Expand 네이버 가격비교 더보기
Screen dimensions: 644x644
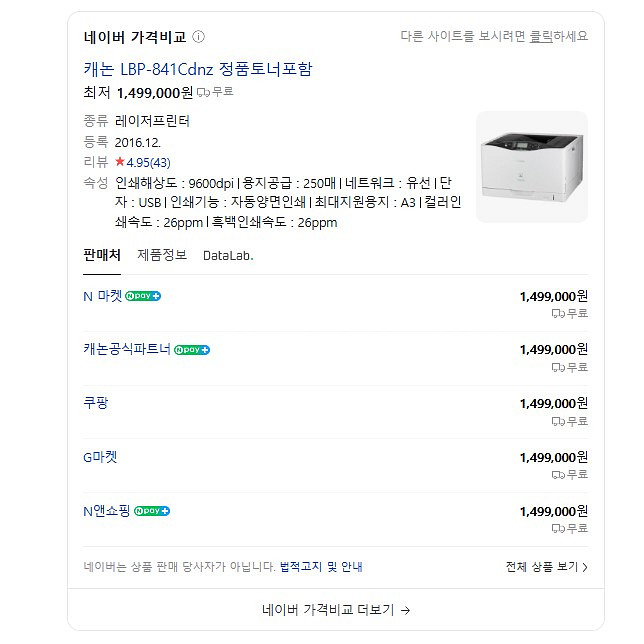click(336, 609)
